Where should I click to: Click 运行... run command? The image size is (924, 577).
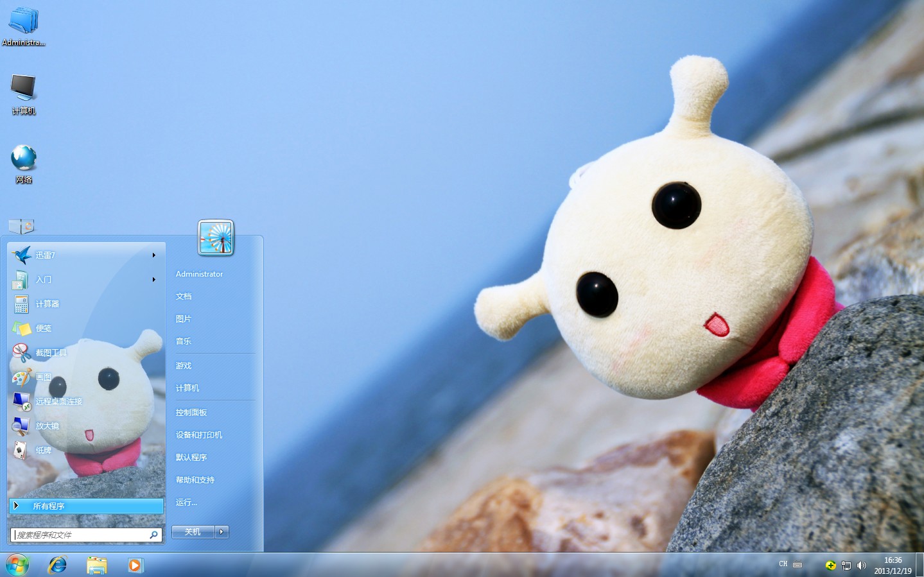[186, 503]
